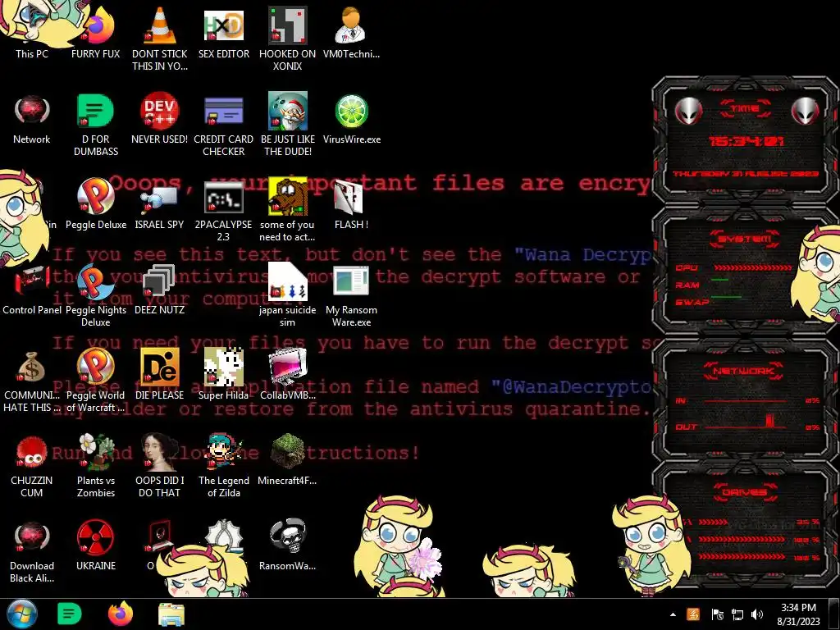Open the volume speaker tray icon
The width and height of the screenshot is (840, 630).
coord(757,614)
